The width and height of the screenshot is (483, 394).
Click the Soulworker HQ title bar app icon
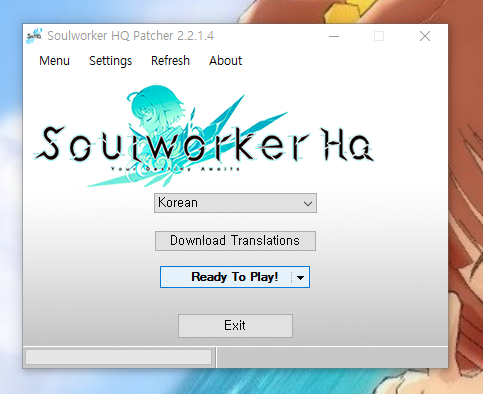click(34, 36)
